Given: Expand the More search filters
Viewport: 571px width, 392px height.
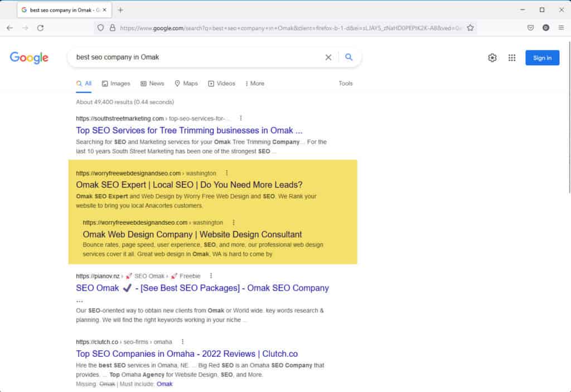Looking at the screenshot, I should tap(255, 84).
